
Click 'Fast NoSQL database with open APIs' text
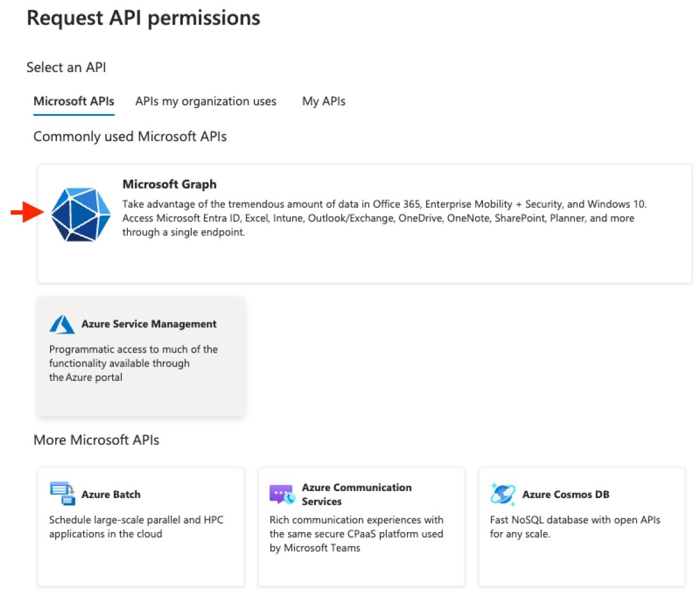point(575,520)
